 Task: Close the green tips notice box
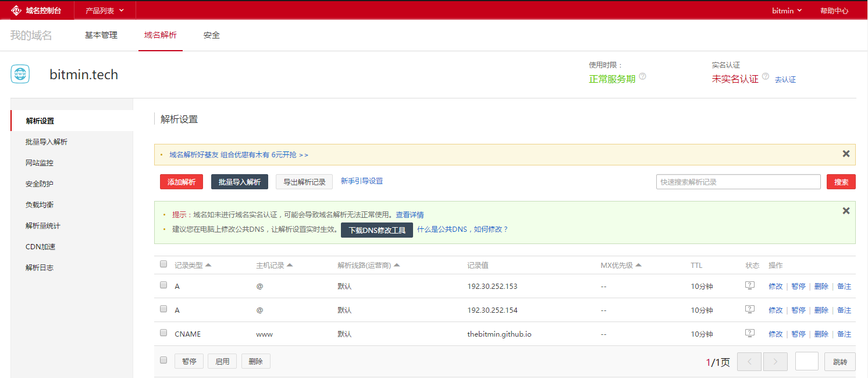click(x=846, y=211)
